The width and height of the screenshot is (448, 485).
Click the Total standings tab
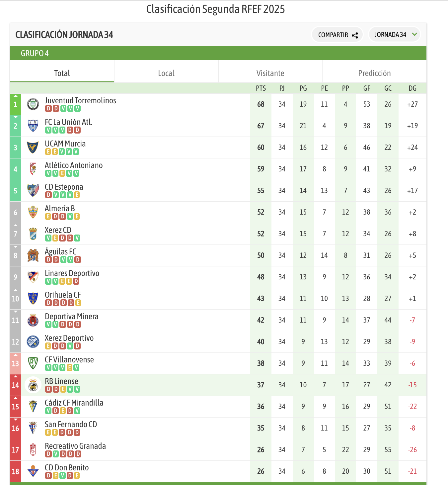[x=62, y=73]
